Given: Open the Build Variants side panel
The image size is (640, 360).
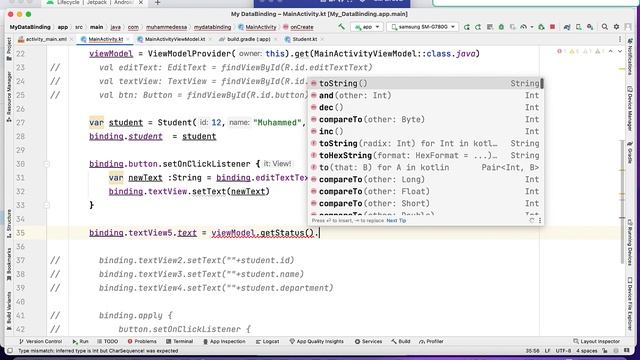Looking at the screenshot, I should click(9, 310).
